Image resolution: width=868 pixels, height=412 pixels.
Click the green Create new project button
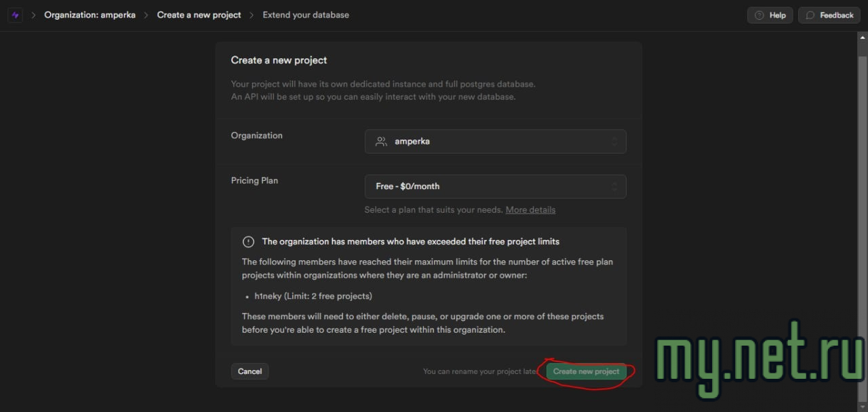[586, 371]
